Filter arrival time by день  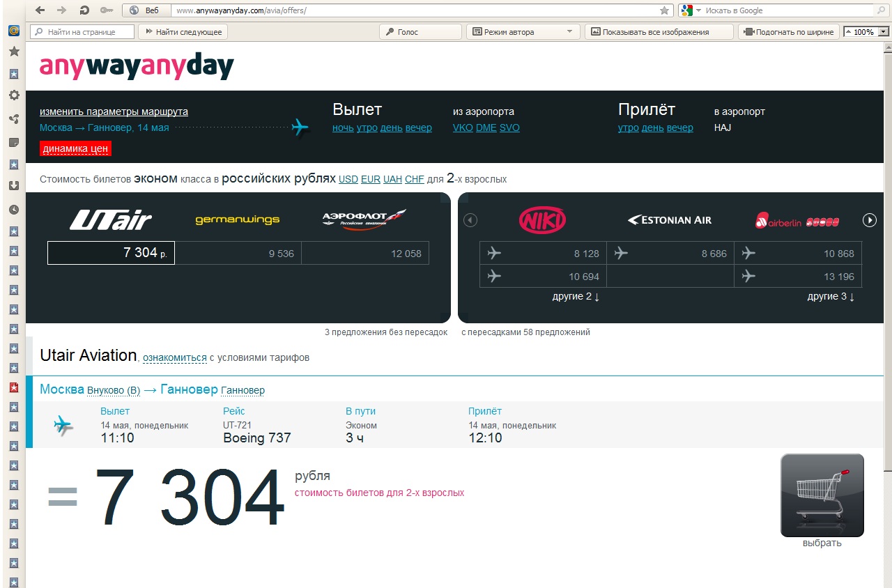[x=653, y=128]
